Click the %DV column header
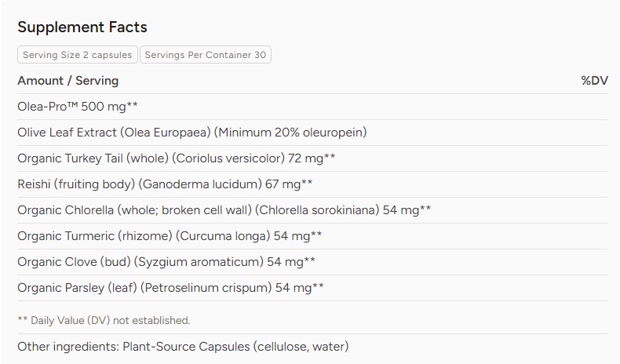The image size is (620, 364). tap(594, 81)
